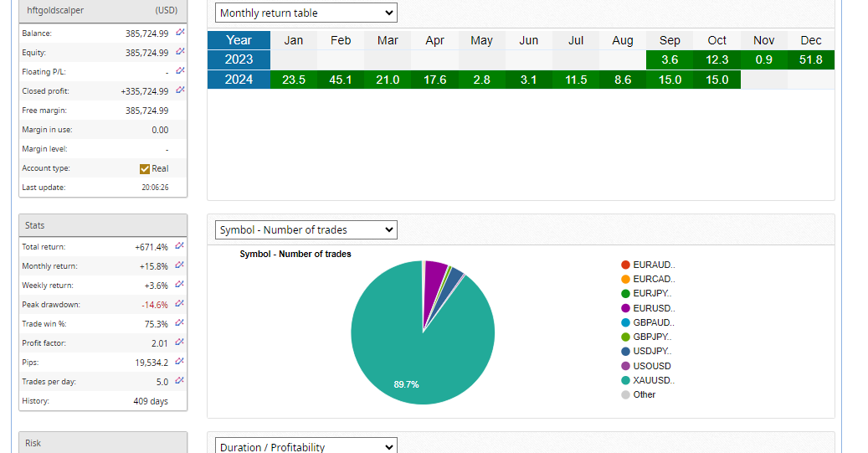Click the chart icon beside Peak drawdown
The height and width of the screenshot is (453, 868).
tap(180, 304)
